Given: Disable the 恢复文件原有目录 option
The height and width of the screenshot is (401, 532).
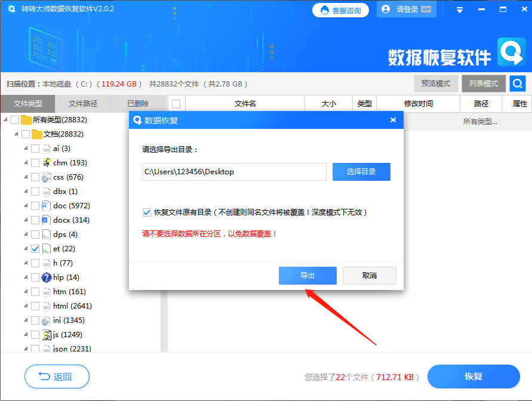Looking at the screenshot, I should (x=146, y=212).
